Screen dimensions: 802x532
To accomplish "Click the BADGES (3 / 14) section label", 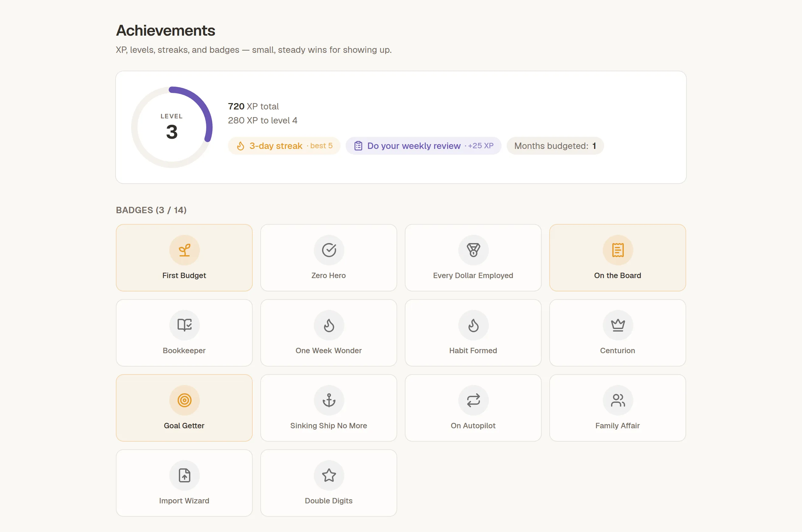I will click(x=151, y=210).
